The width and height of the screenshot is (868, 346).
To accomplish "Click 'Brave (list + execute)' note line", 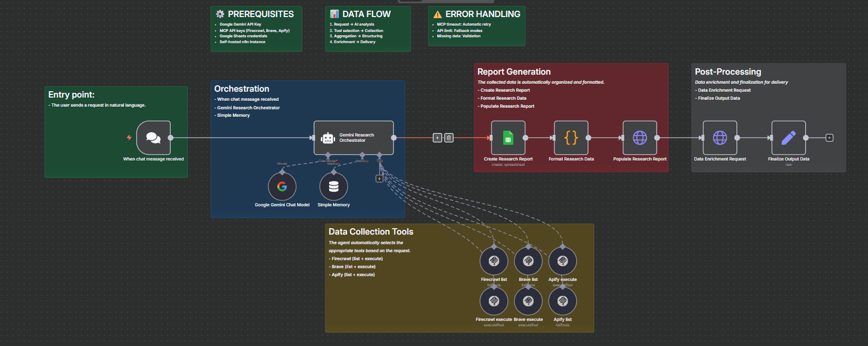I will click(x=352, y=267).
